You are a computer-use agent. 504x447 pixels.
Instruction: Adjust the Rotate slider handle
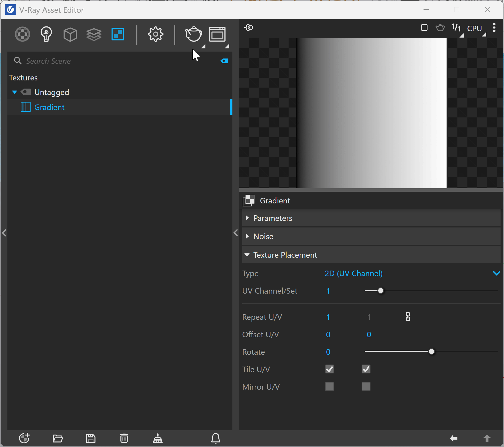(431, 352)
